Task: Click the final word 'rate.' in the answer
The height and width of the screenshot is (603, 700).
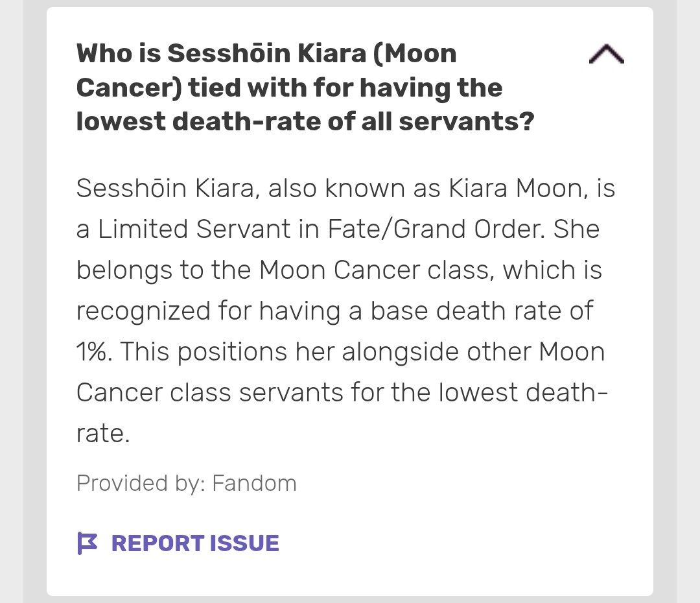Action: click(103, 434)
